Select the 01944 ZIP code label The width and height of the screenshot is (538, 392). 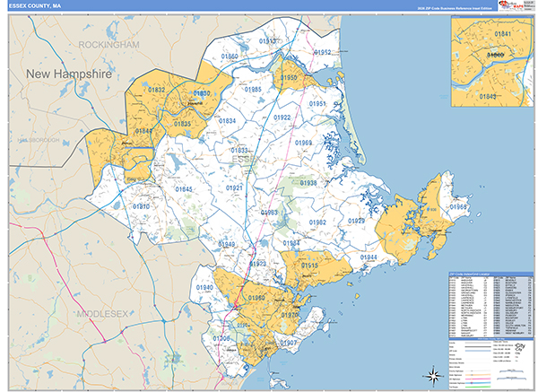click(x=369, y=257)
